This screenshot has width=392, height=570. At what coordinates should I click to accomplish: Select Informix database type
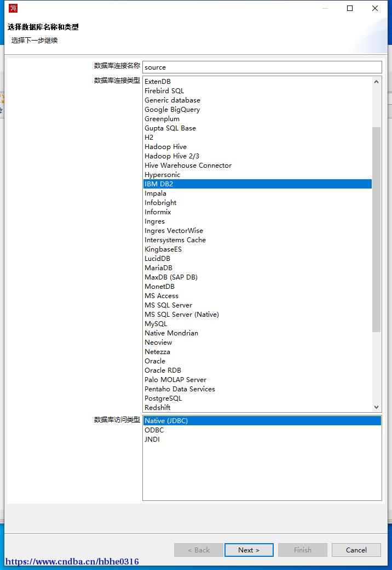258,212
